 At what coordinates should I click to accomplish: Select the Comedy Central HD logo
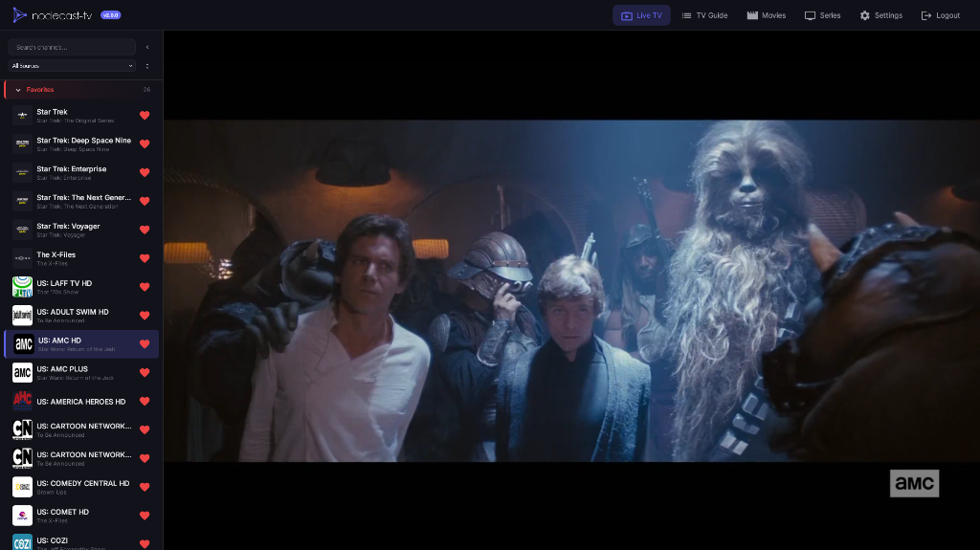point(23,487)
